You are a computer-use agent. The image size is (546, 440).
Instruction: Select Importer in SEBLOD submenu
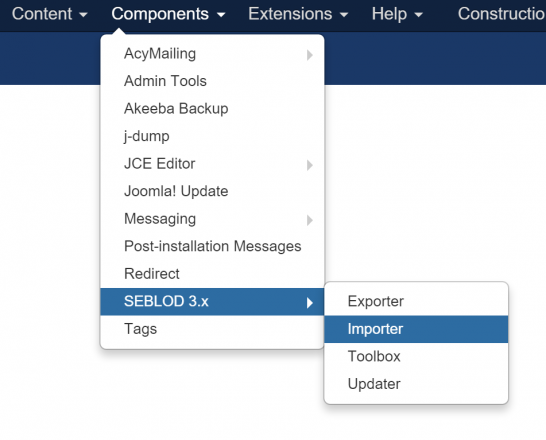[x=416, y=329]
